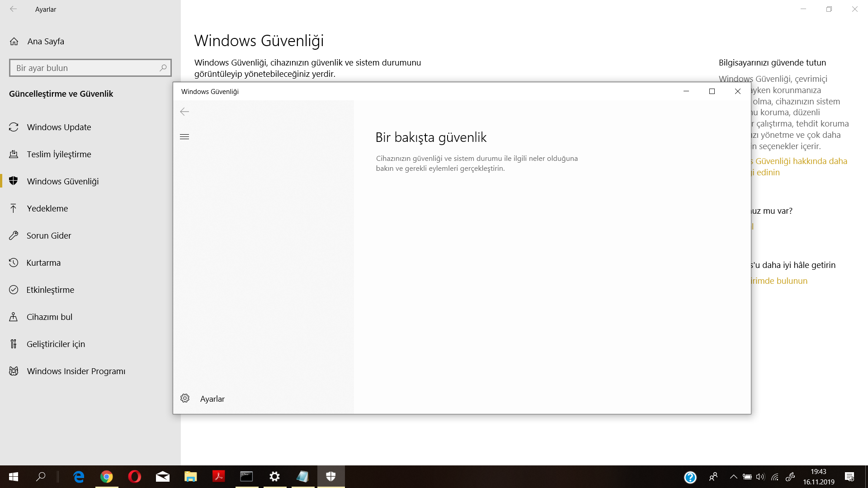Open network Wi-Fi status in tray
Viewport: 868px width, 488px height.
[x=775, y=477]
